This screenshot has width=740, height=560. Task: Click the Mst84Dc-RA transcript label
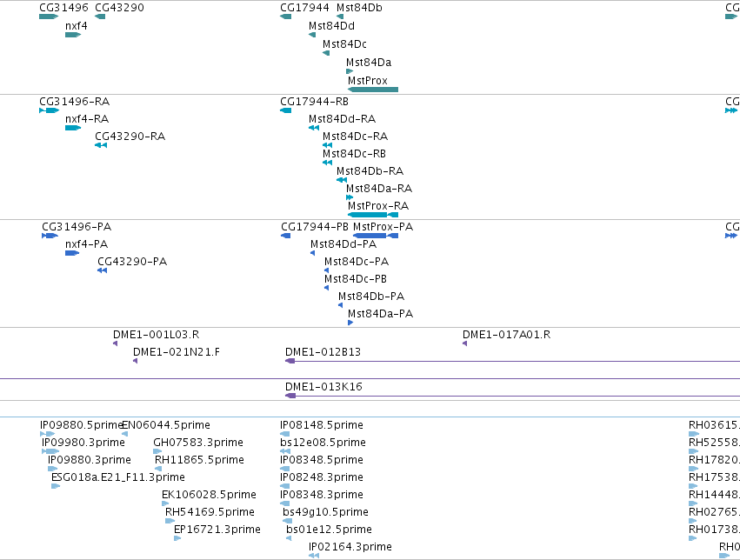(356, 137)
